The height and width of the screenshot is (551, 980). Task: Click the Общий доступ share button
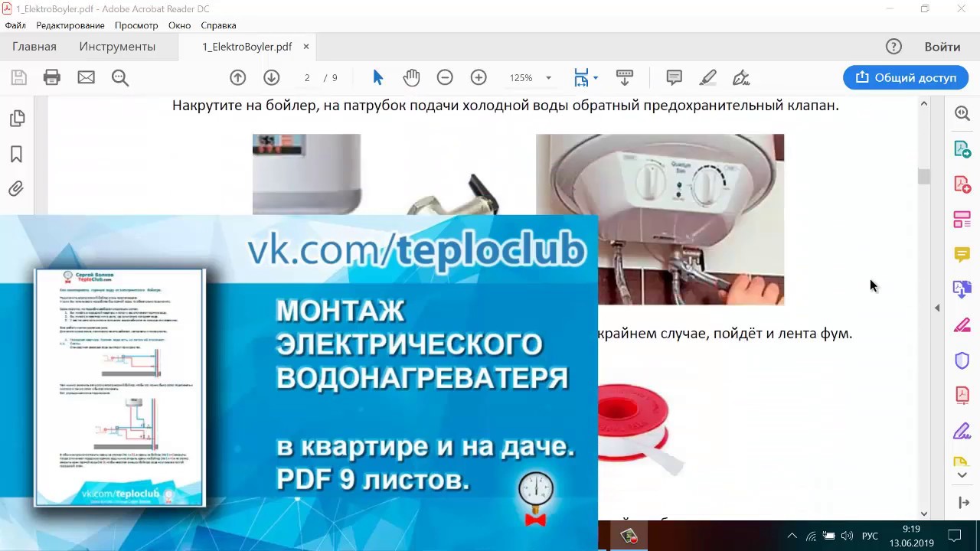coord(906,77)
